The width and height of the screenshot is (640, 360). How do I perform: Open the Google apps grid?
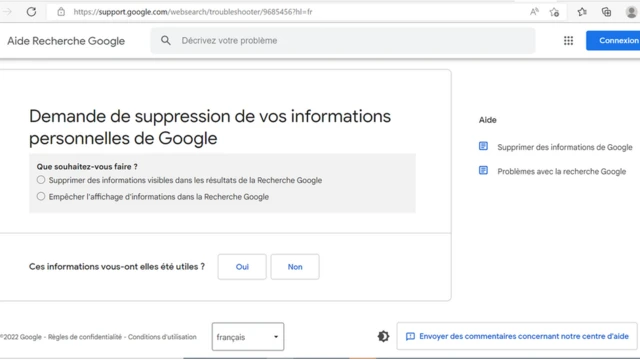click(568, 40)
